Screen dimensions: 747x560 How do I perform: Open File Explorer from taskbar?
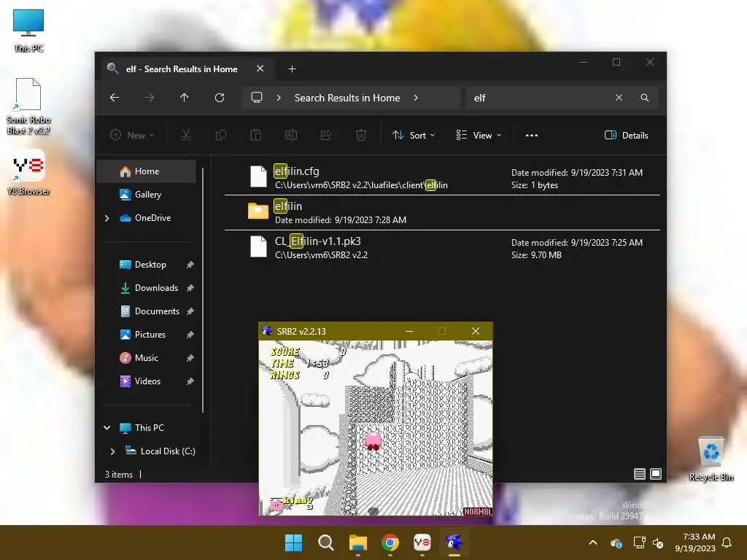[x=357, y=542]
